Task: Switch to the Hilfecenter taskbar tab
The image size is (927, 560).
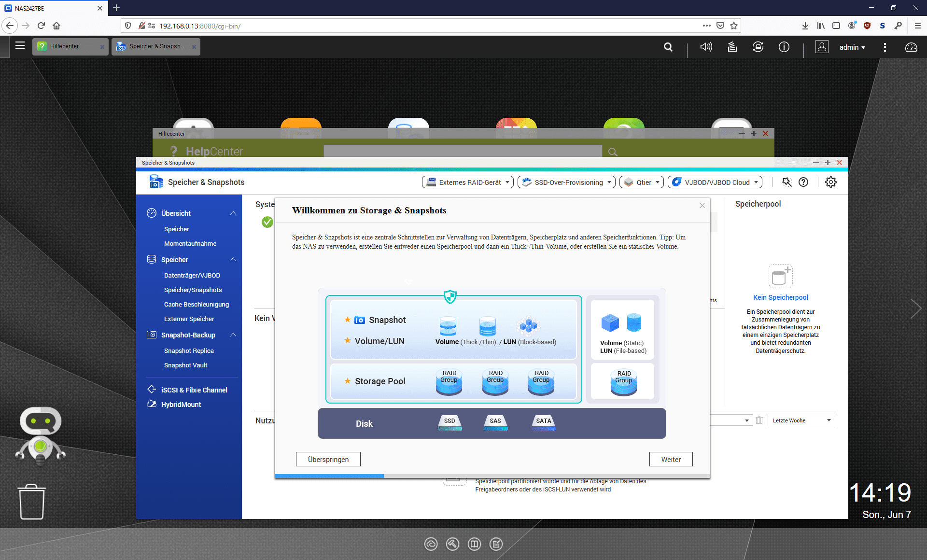Action: click(x=65, y=46)
